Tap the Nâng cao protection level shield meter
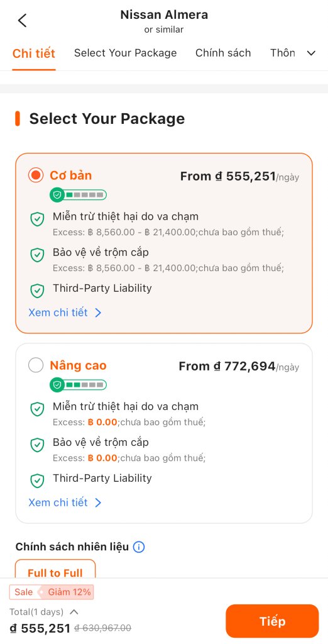The image size is (328, 644). pyautogui.click(x=78, y=385)
